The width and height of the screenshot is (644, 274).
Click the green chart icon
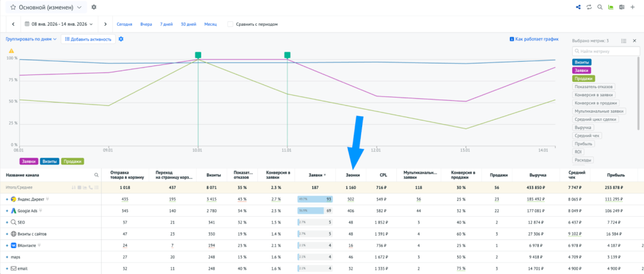pyautogui.click(x=610, y=7)
